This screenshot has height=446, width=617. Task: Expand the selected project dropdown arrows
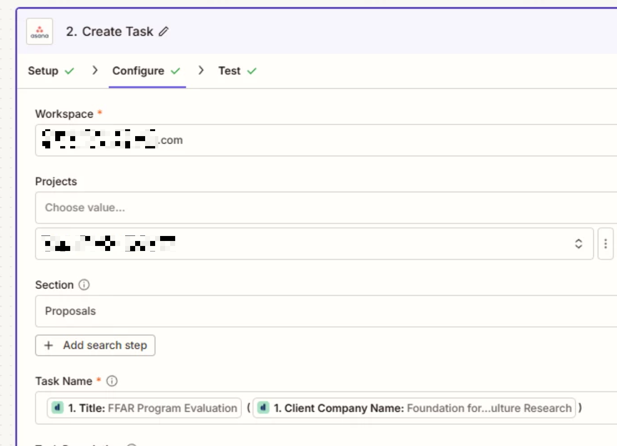point(578,244)
